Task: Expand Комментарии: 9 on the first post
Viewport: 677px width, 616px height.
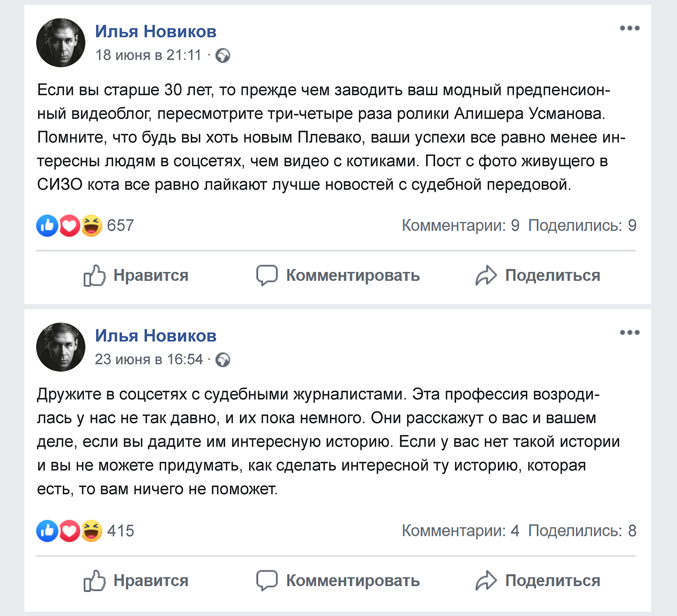Action: [460, 225]
